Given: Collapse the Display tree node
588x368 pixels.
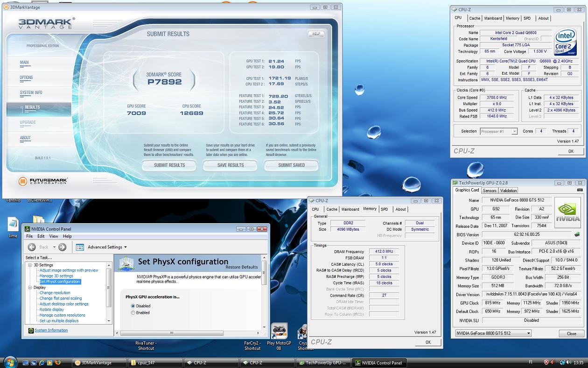Looking at the screenshot, I should (31, 287).
